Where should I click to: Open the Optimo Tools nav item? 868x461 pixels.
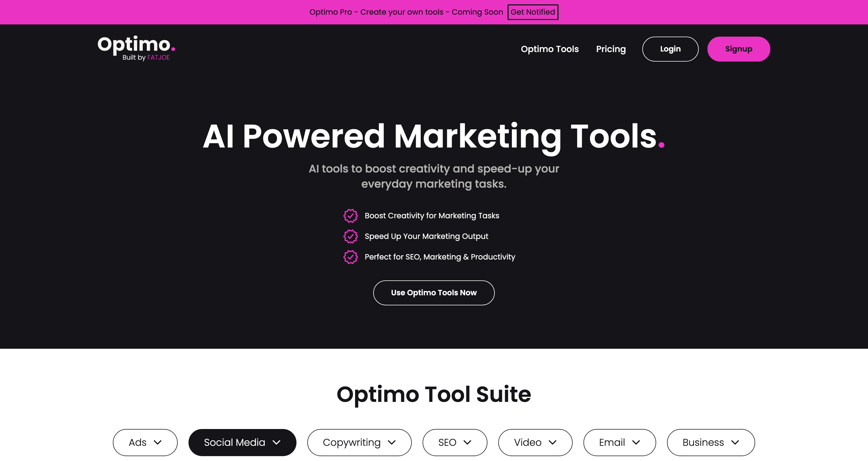(550, 49)
